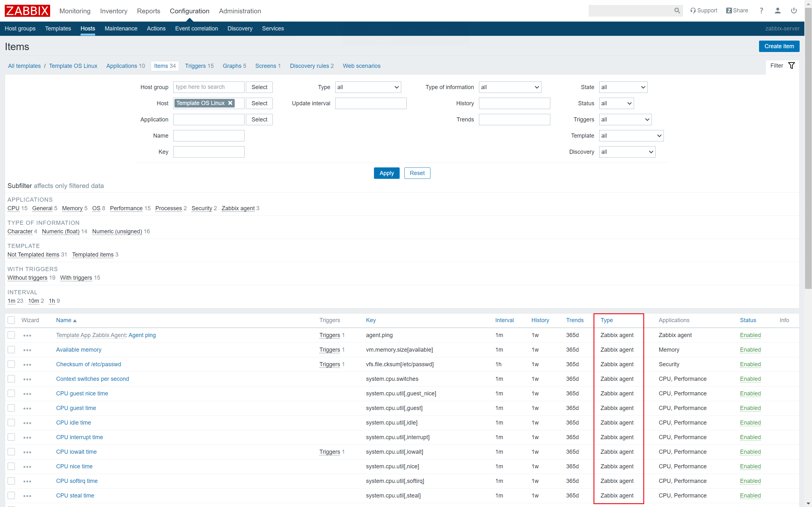Apply the filter

click(x=386, y=173)
